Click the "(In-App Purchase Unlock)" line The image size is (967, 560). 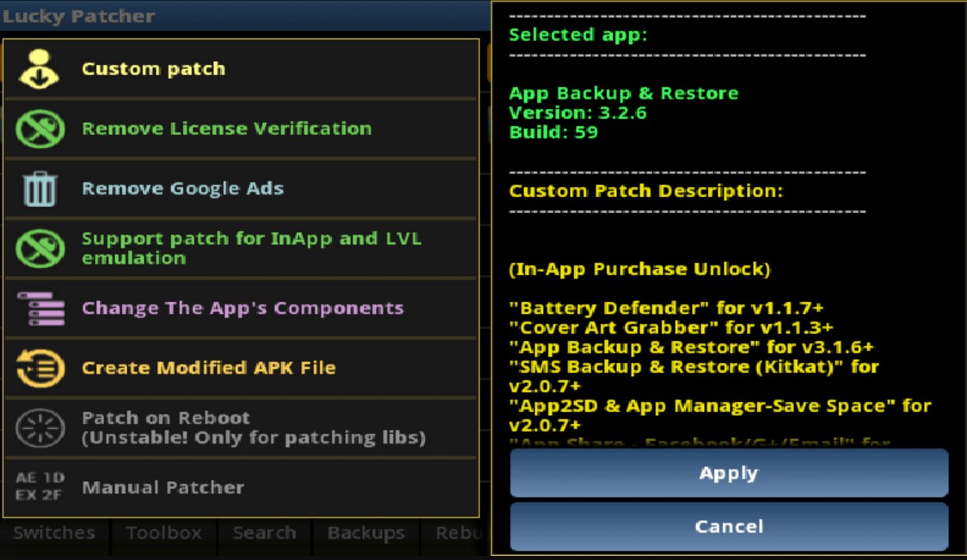640,269
